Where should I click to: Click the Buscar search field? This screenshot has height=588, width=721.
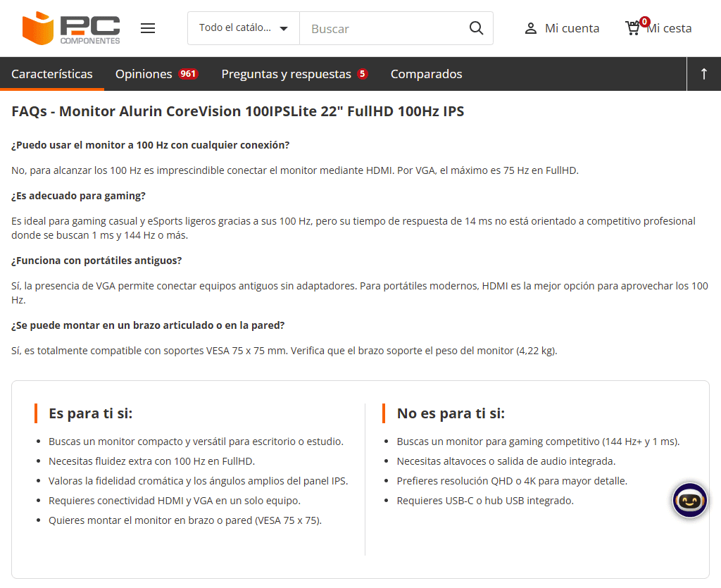coord(384,28)
